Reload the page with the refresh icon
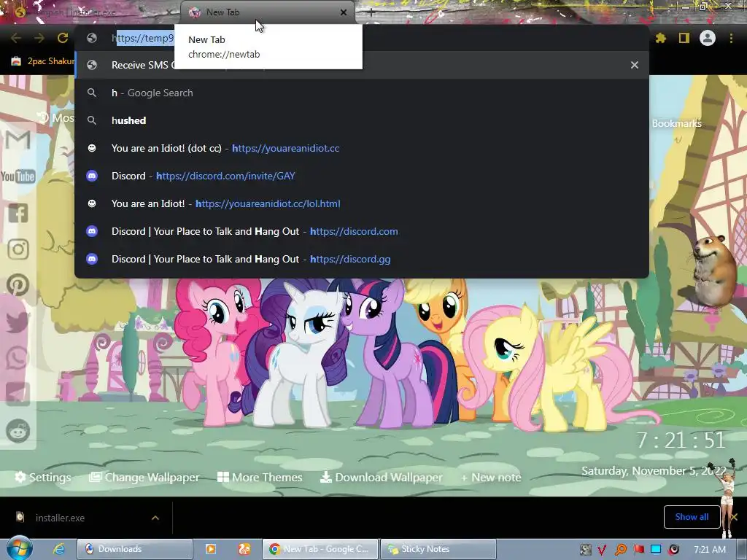The width and height of the screenshot is (747, 560). tap(63, 38)
